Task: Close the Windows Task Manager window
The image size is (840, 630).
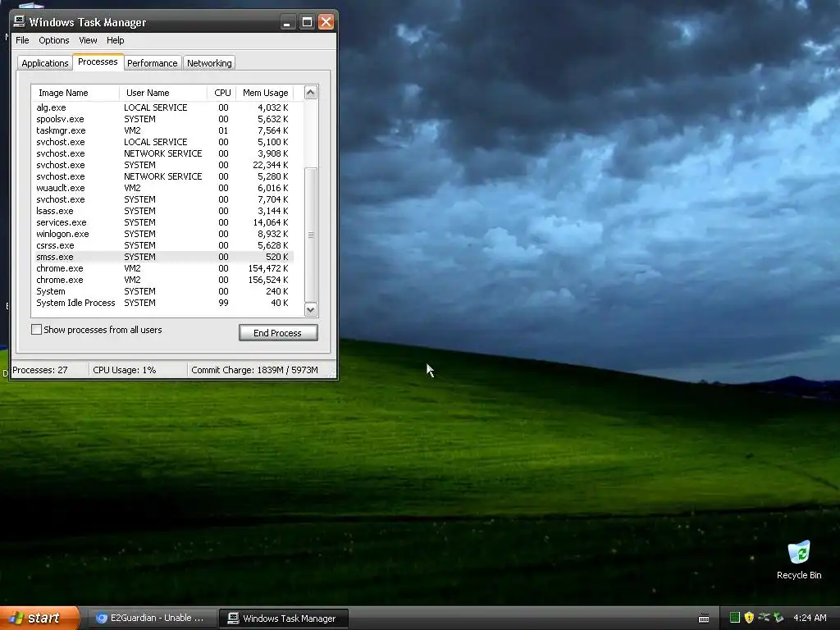Action: 326,22
